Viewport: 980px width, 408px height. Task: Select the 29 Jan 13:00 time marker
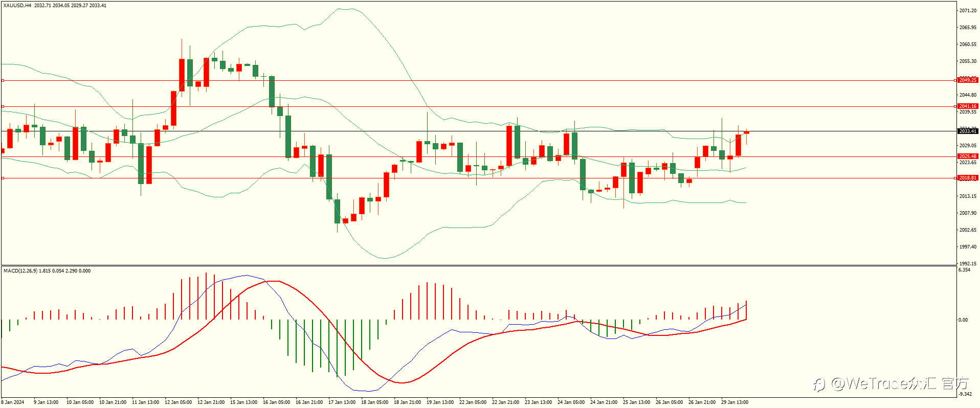tap(734, 402)
